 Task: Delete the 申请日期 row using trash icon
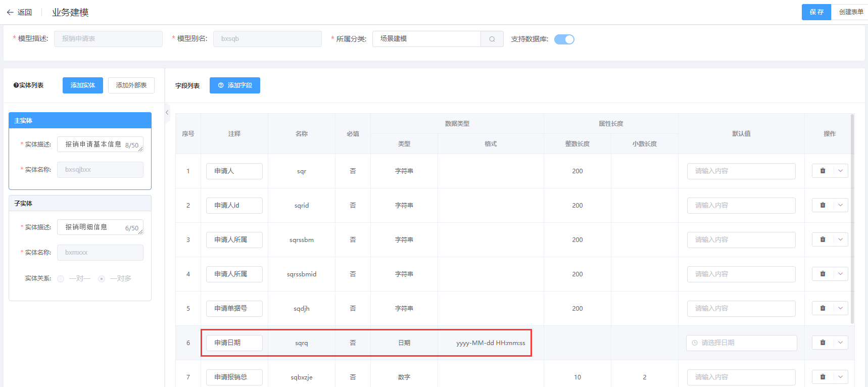(823, 343)
